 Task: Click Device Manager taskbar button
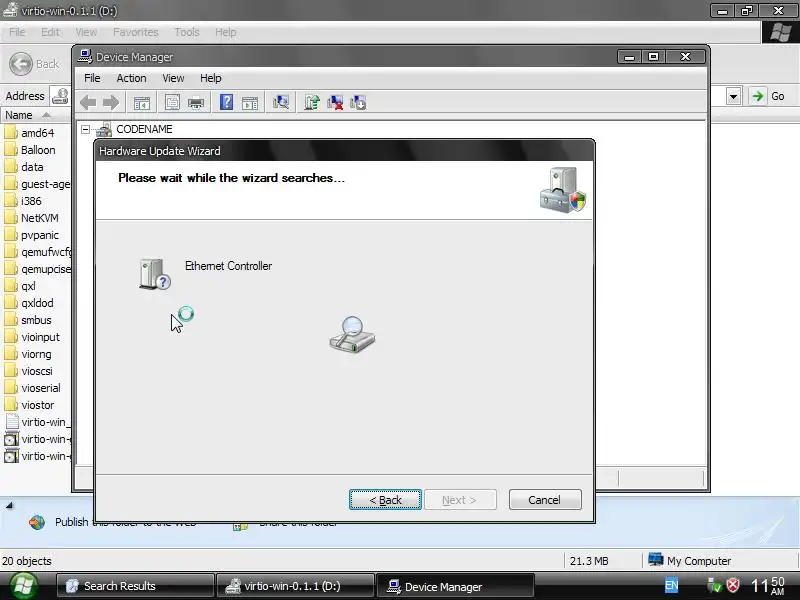click(455, 586)
